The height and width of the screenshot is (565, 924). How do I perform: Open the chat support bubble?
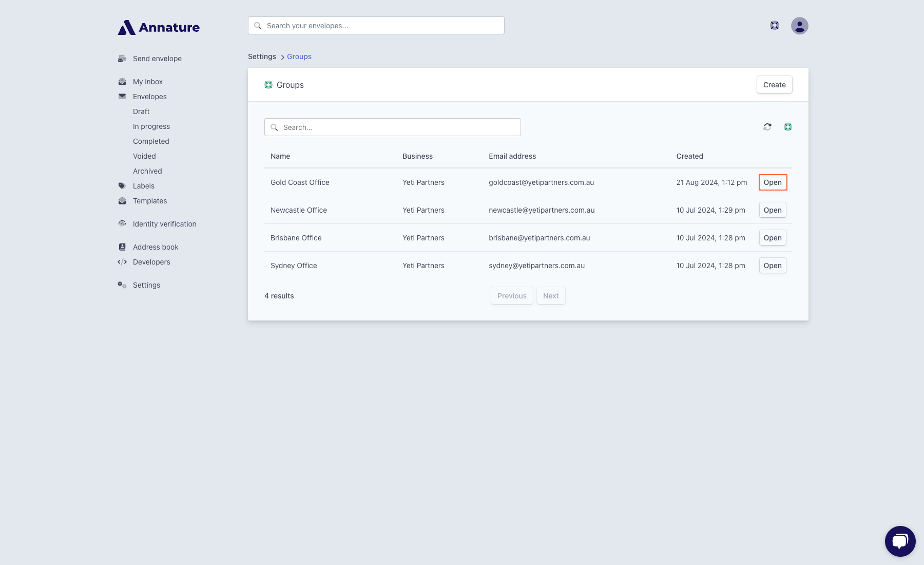(x=900, y=541)
